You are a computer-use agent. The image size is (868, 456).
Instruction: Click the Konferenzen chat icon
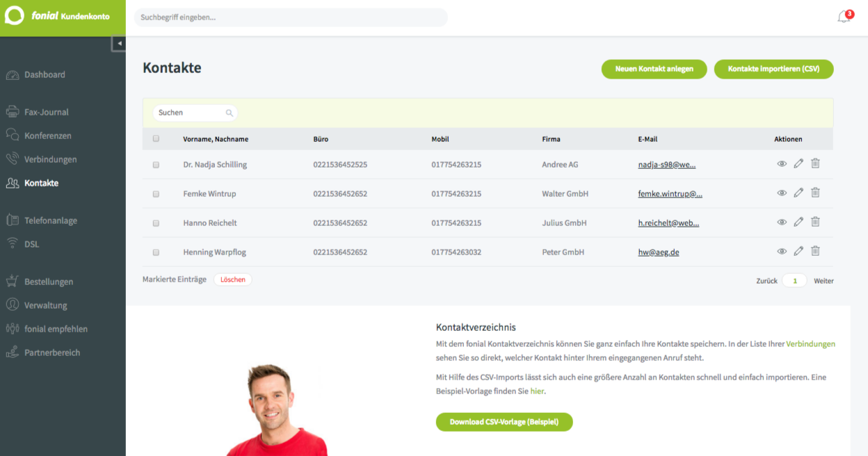[12, 136]
